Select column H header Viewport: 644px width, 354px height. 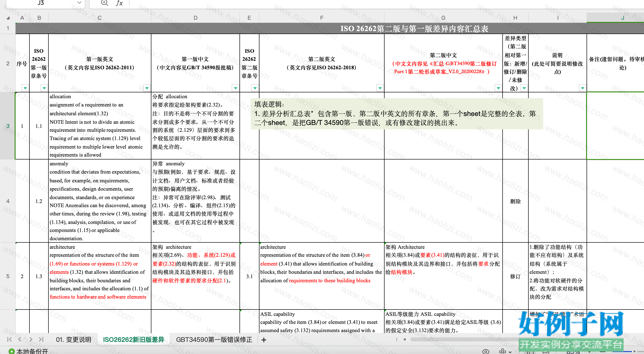(515, 18)
